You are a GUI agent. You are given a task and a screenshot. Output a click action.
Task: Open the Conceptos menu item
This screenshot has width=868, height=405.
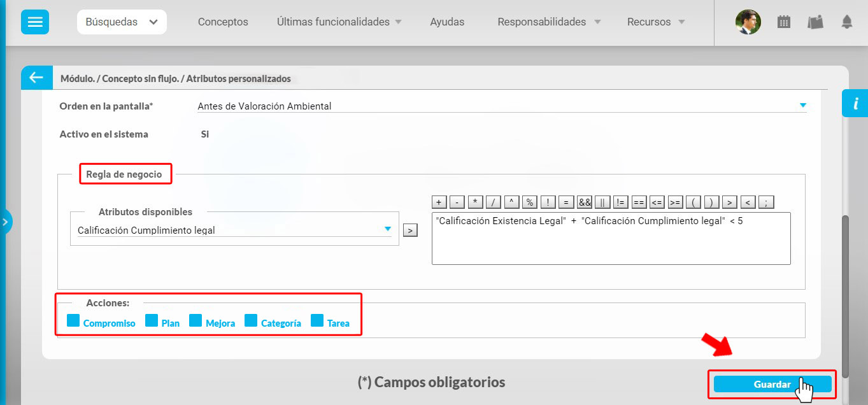tap(223, 22)
